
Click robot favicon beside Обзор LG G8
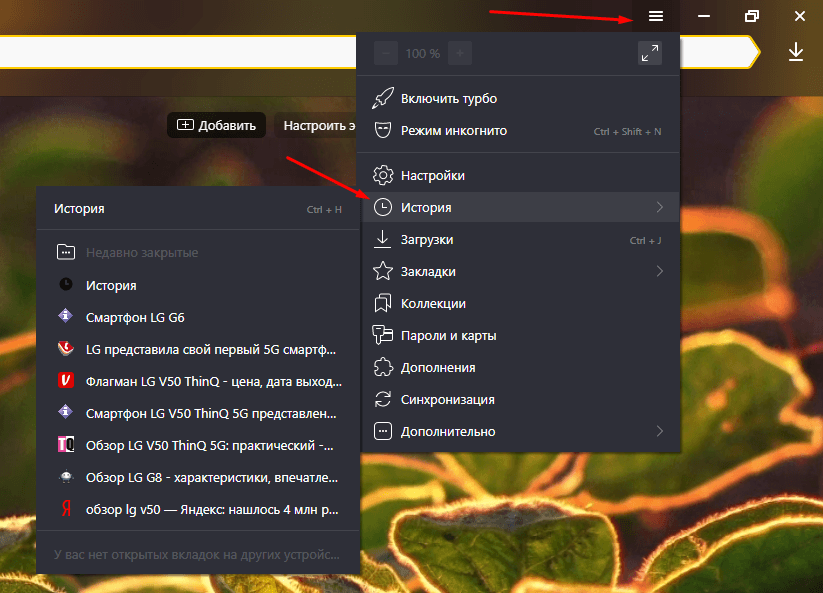click(x=66, y=476)
